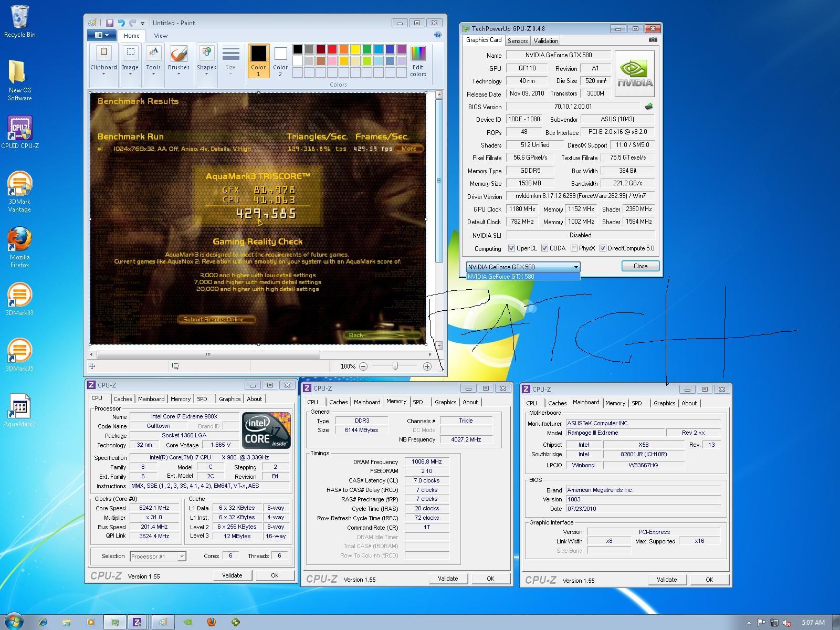Toggle the CUDA checkbox in GPU-Z
840x630 pixels.
544,248
